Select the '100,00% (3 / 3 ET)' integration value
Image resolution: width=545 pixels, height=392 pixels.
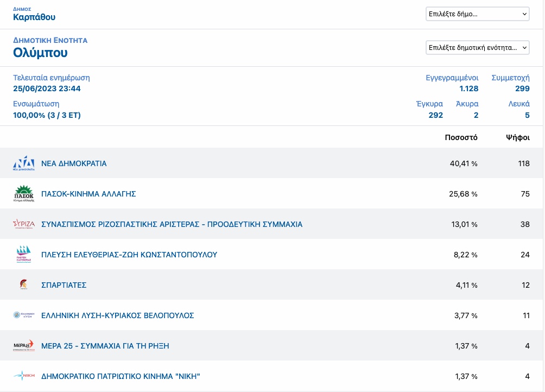(x=47, y=115)
